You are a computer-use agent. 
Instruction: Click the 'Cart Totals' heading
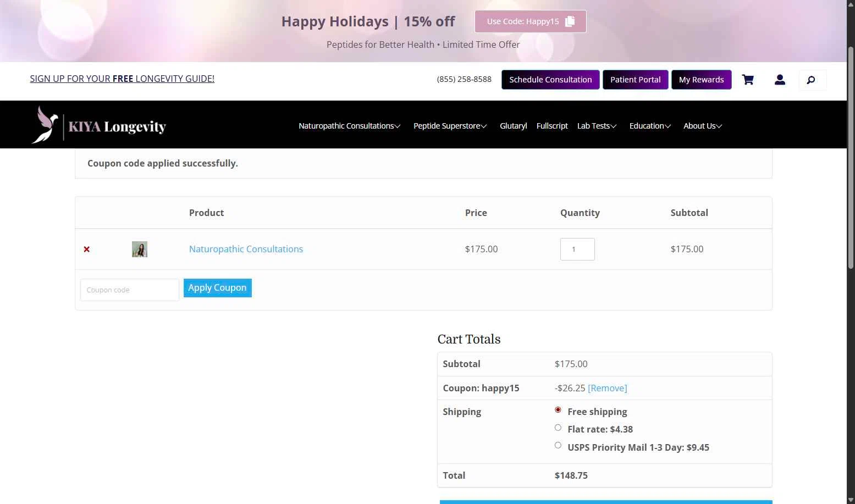[x=469, y=339]
